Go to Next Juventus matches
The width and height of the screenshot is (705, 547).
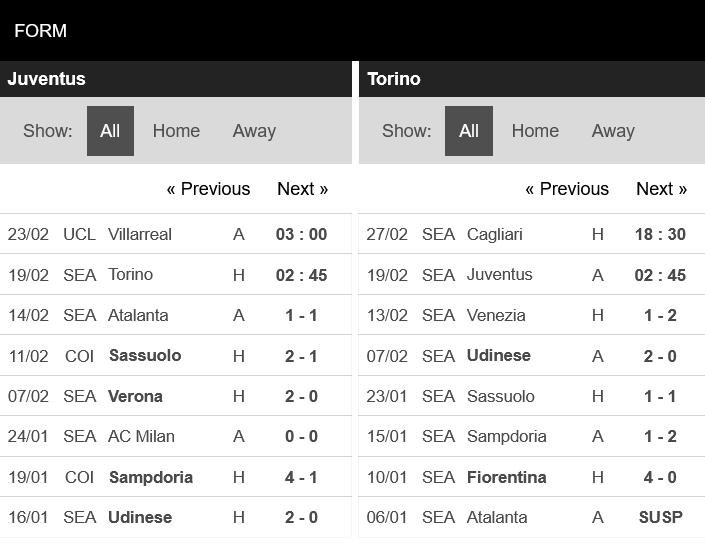pyautogui.click(x=302, y=189)
